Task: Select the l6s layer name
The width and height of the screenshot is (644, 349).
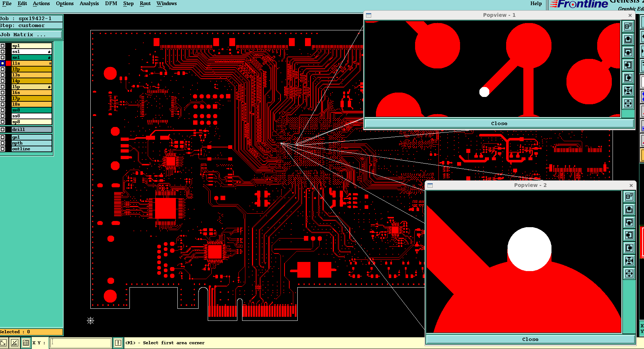Action: (x=32, y=93)
